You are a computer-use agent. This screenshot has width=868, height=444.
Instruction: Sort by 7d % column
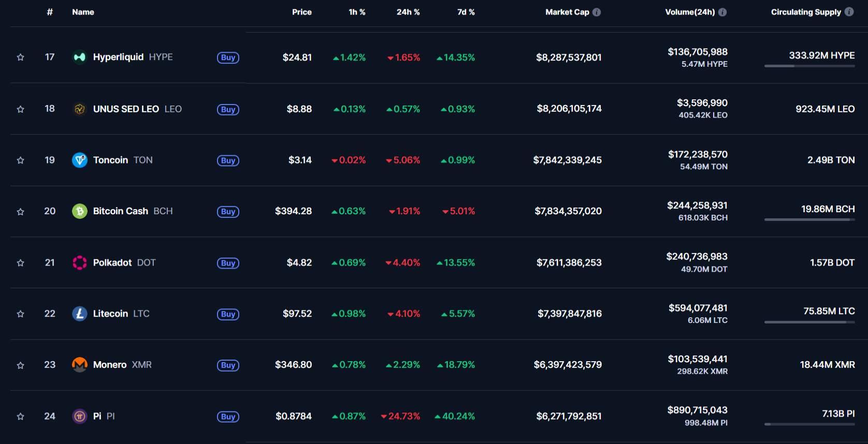pos(466,12)
